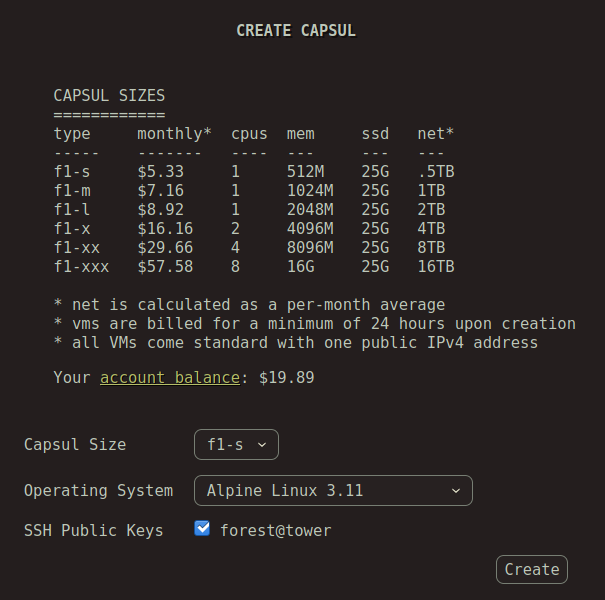Click the forest@tower key name
The height and width of the screenshot is (600, 605).
click(x=276, y=531)
